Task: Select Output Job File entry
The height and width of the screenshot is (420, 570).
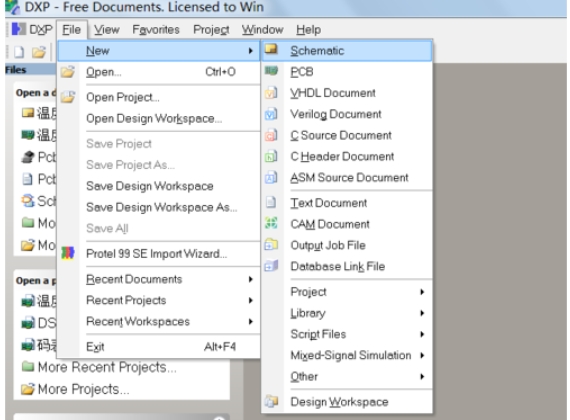Action: click(347, 245)
